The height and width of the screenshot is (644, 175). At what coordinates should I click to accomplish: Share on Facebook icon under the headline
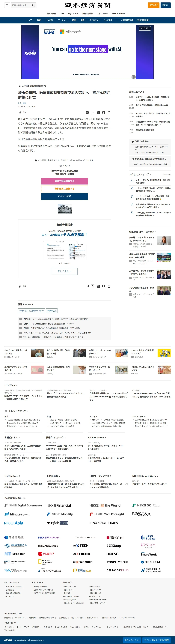pos(103,112)
